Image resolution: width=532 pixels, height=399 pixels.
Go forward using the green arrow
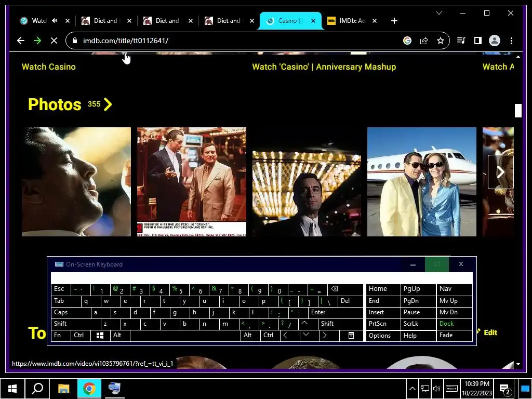[x=37, y=41]
